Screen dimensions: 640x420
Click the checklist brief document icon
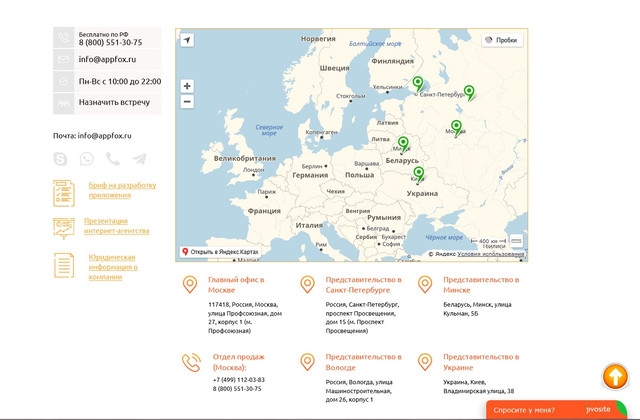64,193
